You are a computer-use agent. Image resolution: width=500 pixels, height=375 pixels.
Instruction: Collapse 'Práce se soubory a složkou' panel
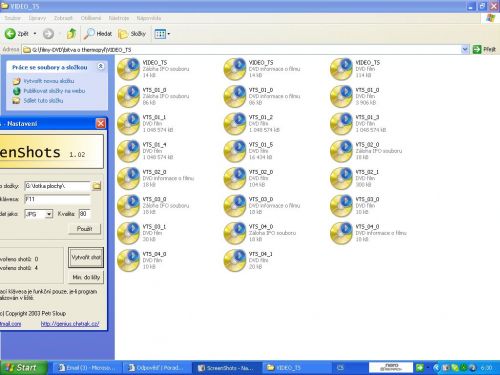100,67
